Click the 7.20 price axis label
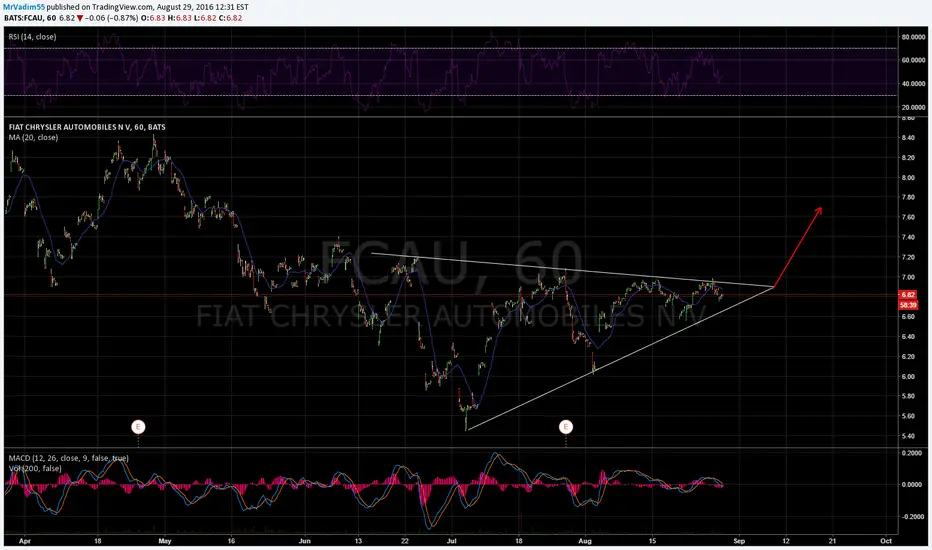The height and width of the screenshot is (550, 932). (908, 257)
